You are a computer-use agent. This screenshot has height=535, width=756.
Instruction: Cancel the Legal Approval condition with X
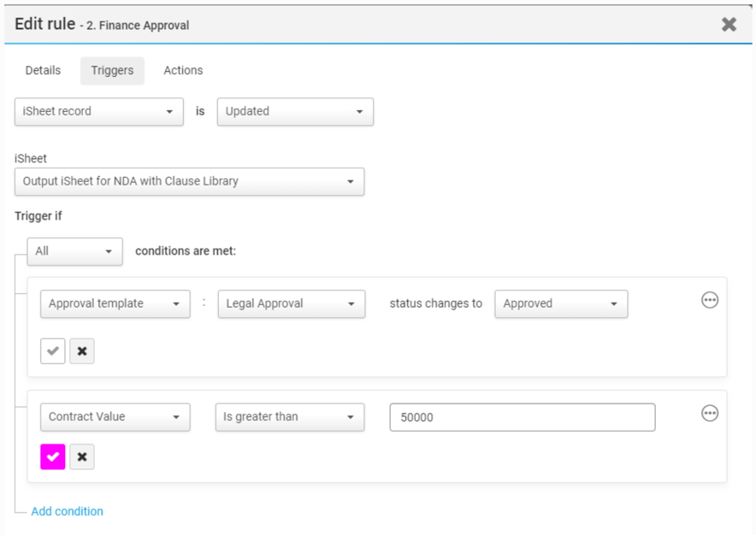tap(82, 351)
